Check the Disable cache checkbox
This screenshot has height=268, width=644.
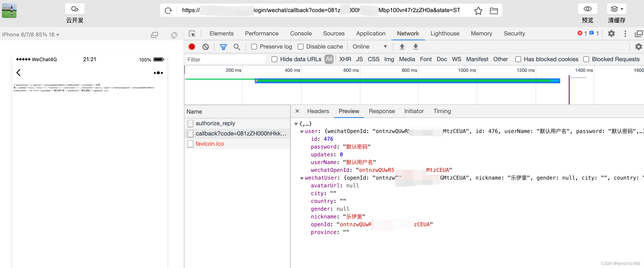(x=300, y=47)
